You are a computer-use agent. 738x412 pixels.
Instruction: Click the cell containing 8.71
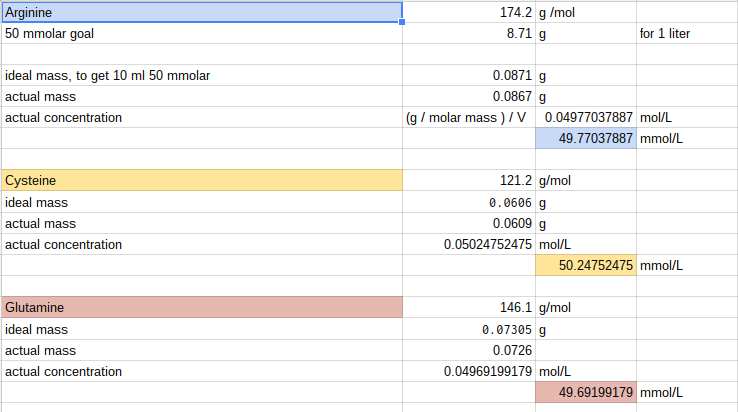469,33
